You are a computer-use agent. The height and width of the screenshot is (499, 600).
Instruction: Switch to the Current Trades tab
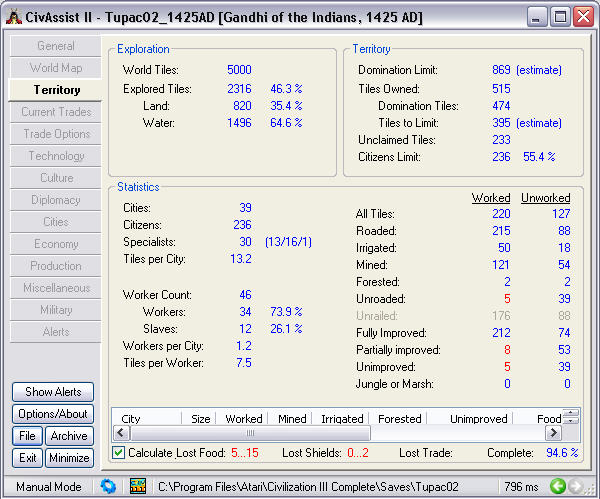(56, 112)
